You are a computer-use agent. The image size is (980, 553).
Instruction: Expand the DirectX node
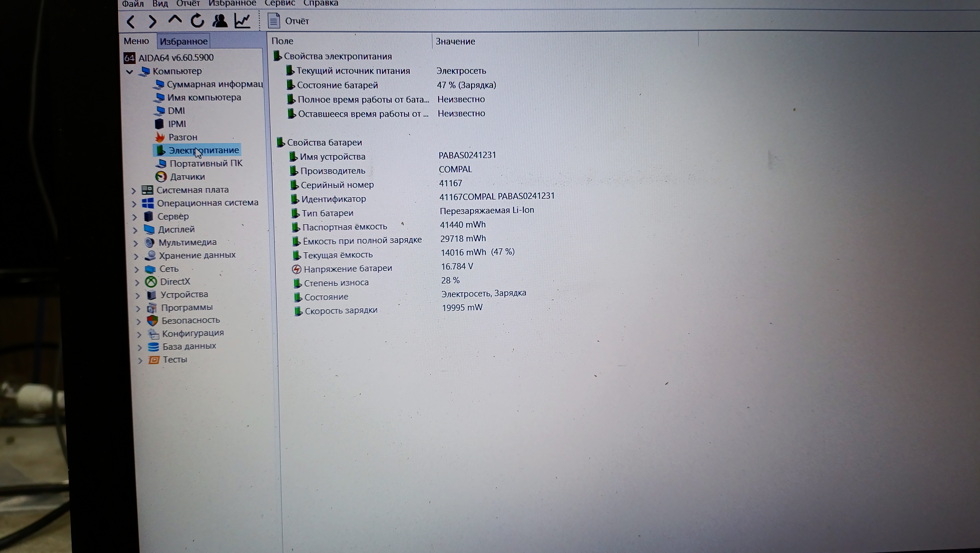(137, 282)
